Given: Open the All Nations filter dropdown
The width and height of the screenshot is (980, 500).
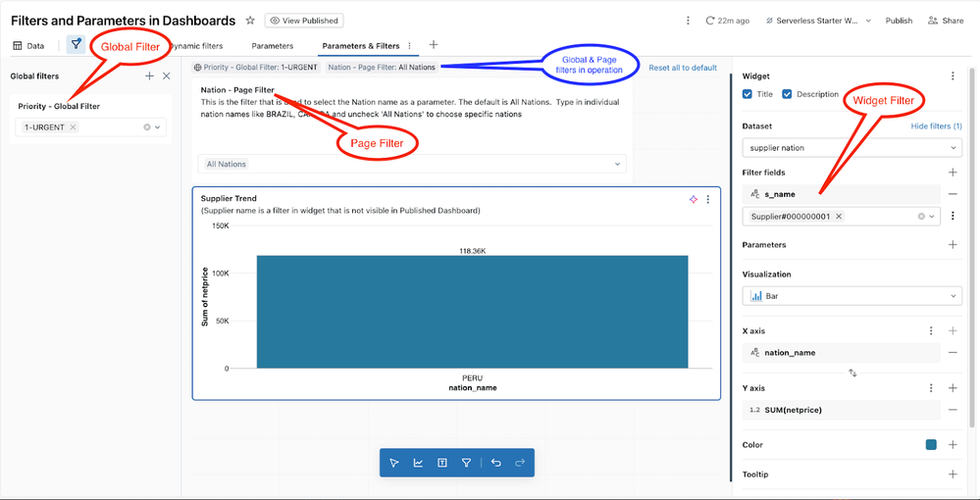Looking at the screenshot, I should click(x=412, y=164).
